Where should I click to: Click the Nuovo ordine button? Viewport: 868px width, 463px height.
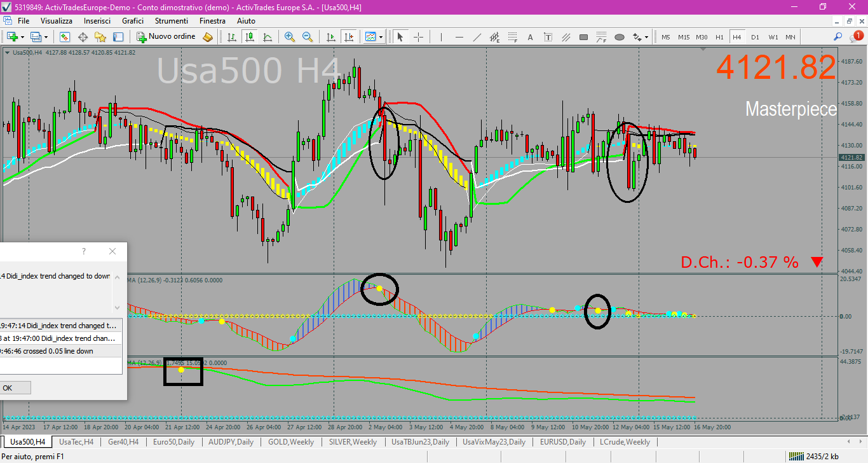[x=166, y=37]
